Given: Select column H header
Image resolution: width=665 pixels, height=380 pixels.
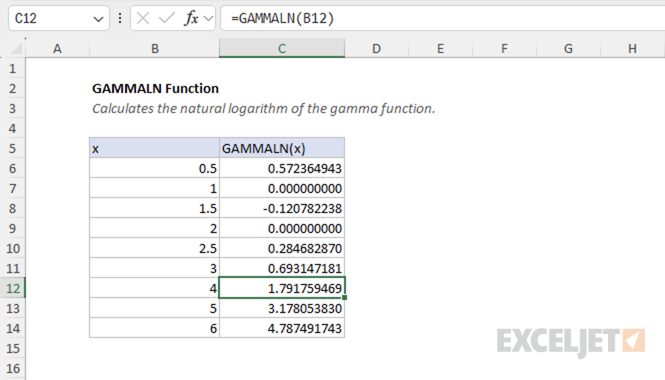Looking at the screenshot, I should pyautogui.click(x=632, y=48).
